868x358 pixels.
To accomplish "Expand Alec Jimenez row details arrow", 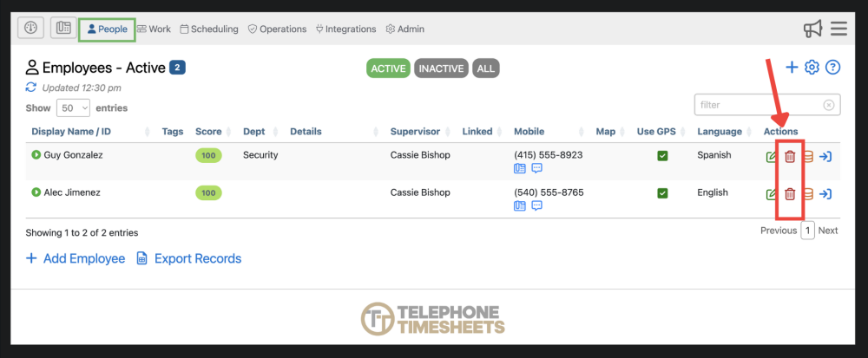I will [x=36, y=192].
